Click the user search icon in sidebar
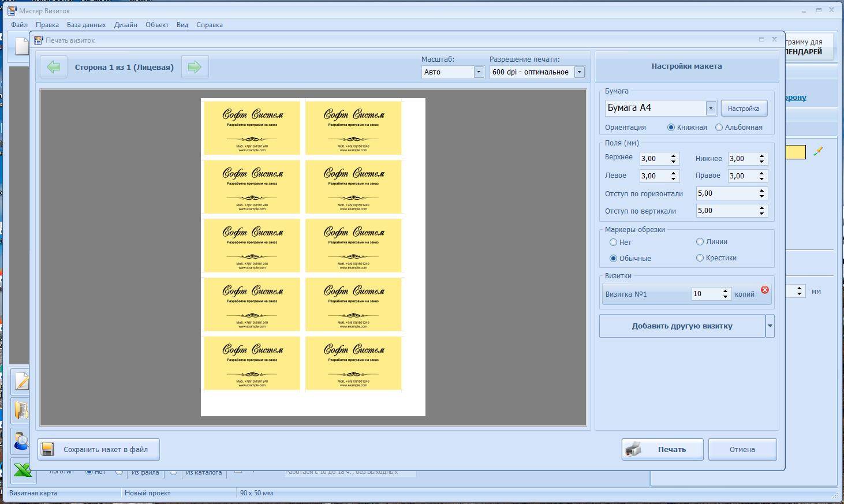The image size is (844, 504). (21, 440)
